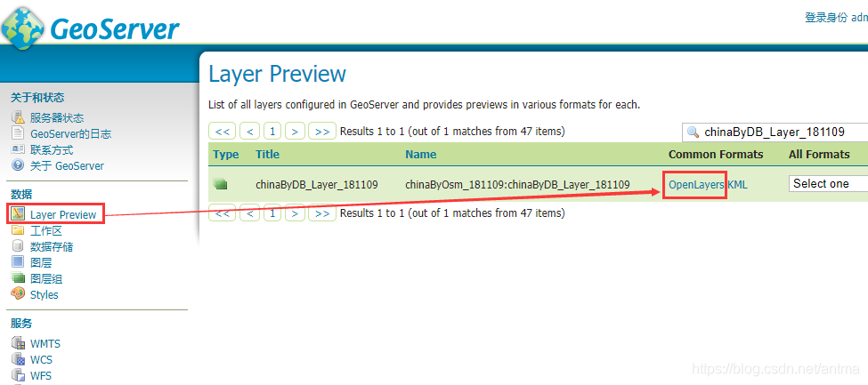Screen dimensions: 868x385
Task: Open the WCS service settings
Action: tap(41, 360)
